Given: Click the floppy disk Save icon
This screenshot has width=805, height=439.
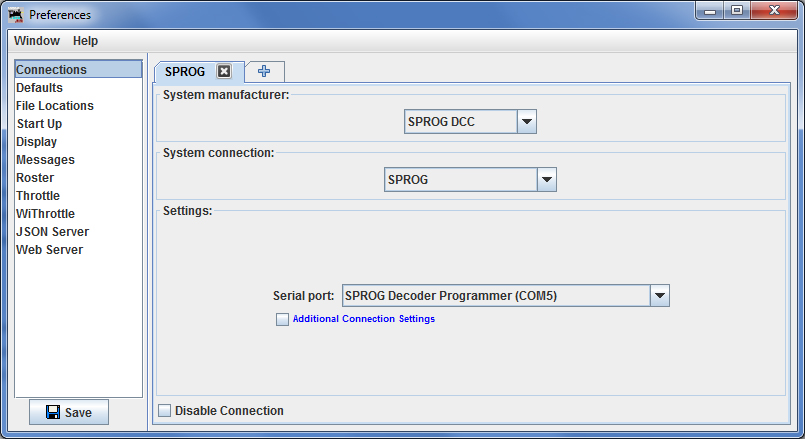Looking at the screenshot, I should pyautogui.click(x=52, y=412).
